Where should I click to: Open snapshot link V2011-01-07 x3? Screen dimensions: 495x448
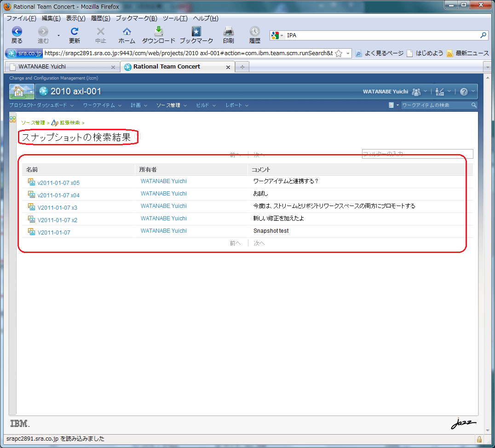(x=58, y=208)
